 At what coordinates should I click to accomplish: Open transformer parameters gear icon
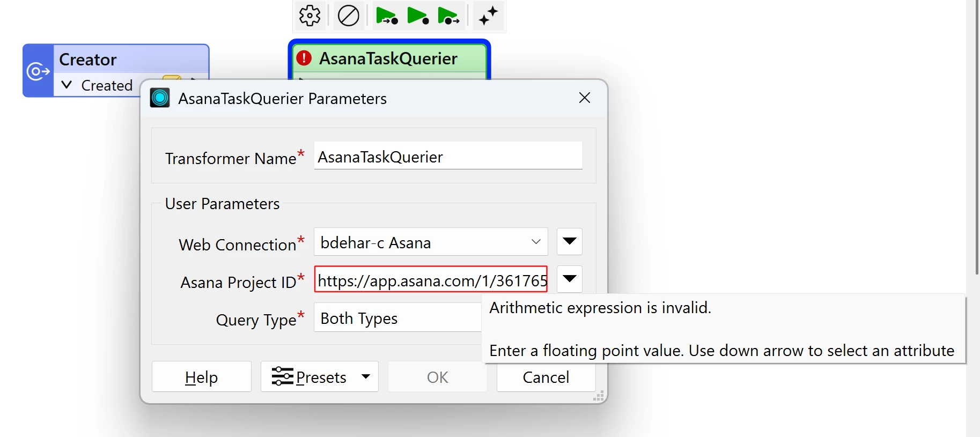(x=310, y=16)
